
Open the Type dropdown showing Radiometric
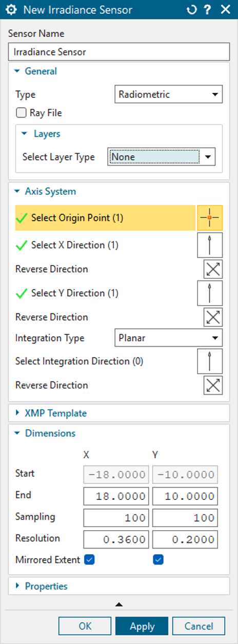(x=168, y=94)
